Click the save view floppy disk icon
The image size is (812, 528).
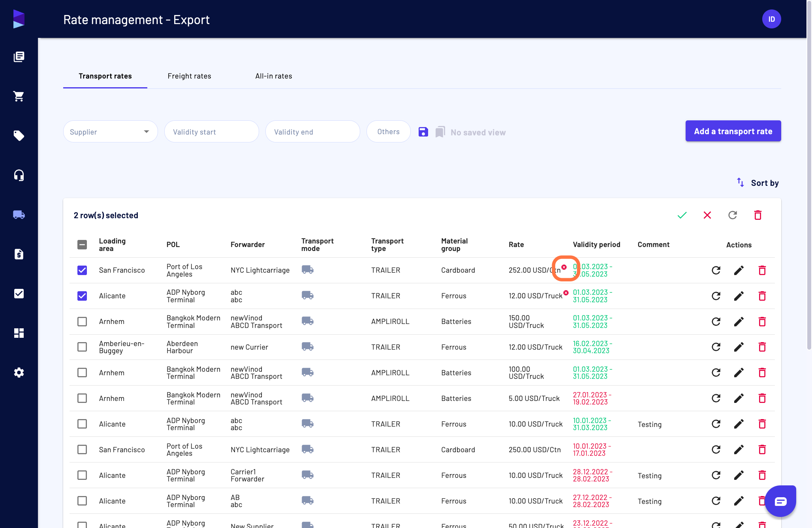(x=423, y=132)
